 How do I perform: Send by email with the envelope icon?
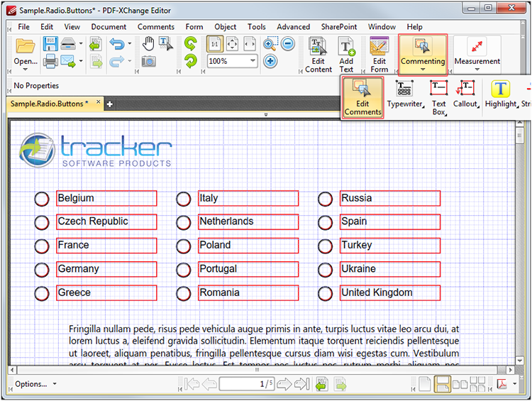tap(68, 61)
